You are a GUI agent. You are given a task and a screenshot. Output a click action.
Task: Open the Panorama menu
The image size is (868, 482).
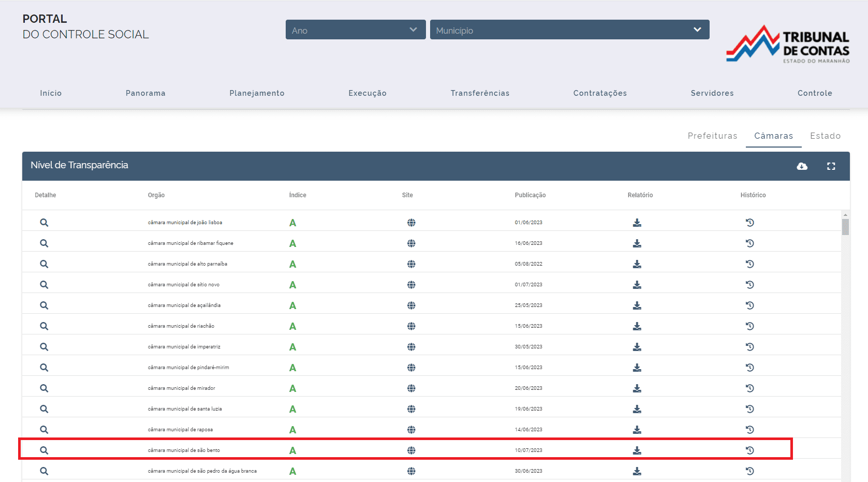[145, 93]
